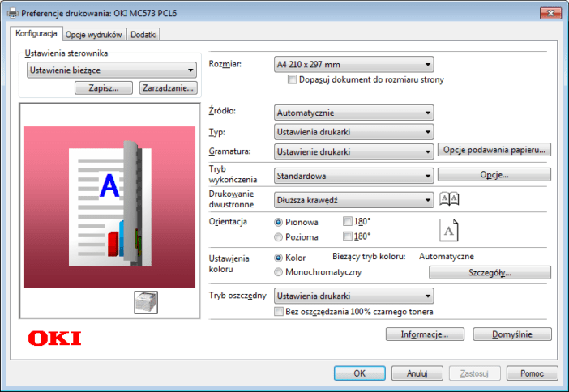Tick the 180° box beside Pozioma
This screenshot has height=392, width=569.
(347, 236)
